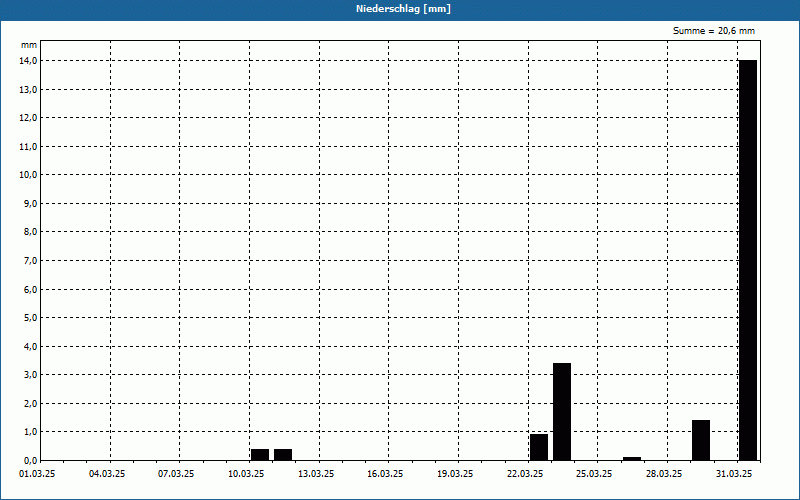Click the 13,0 y-axis value
800x500 pixels.
coord(28,89)
